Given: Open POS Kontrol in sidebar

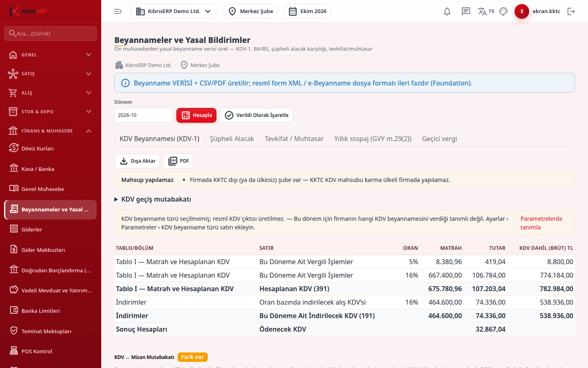Looking at the screenshot, I should point(51,351).
